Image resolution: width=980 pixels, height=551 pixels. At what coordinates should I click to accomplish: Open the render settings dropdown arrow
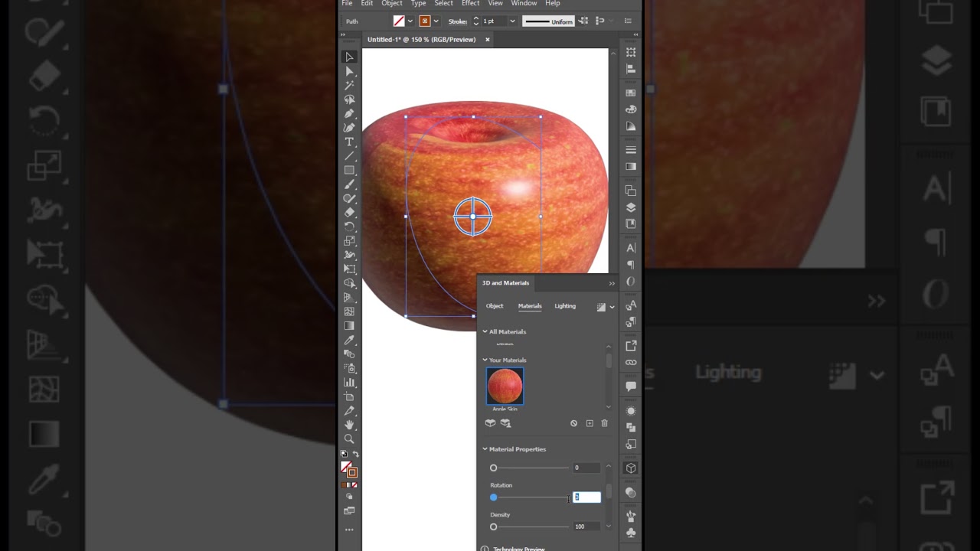tap(612, 307)
